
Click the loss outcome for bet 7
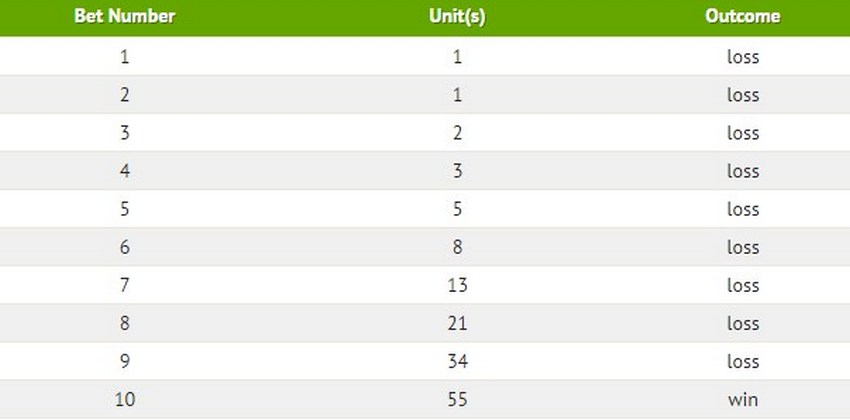pyautogui.click(x=743, y=285)
